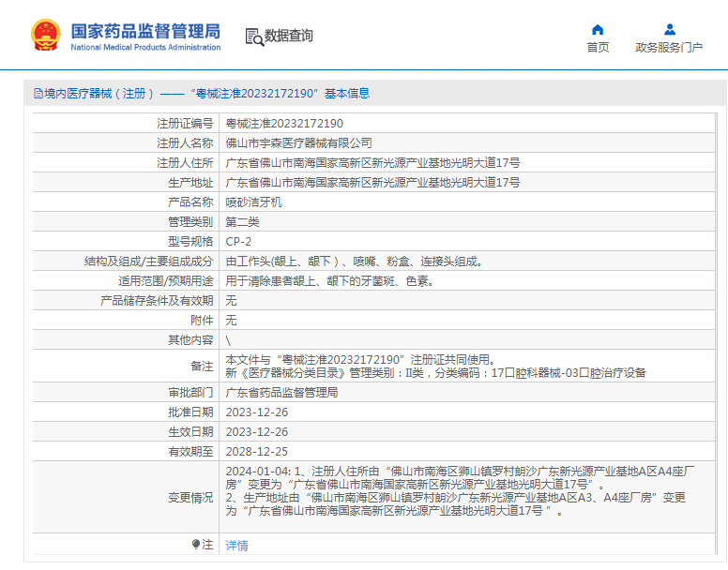Click the 审批部门 label
Viewport: 728px width, 570px height.
[x=190, y=393]
